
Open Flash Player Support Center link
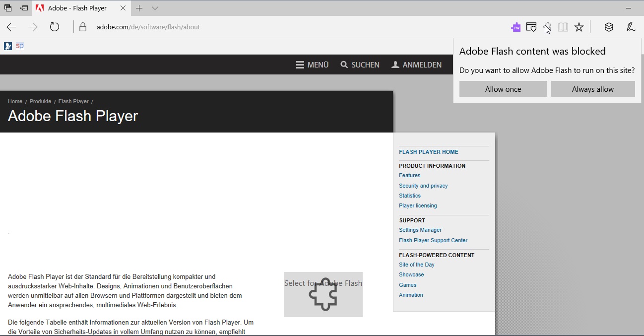[x=433, y=240]
